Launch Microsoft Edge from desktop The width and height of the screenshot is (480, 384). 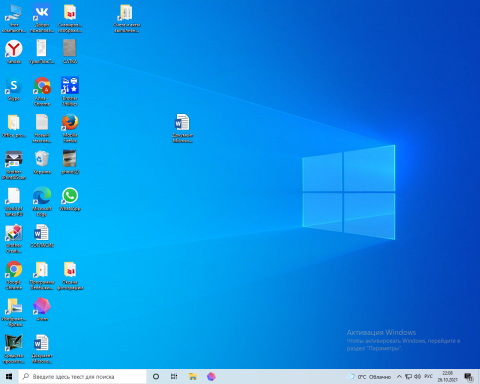pyautogui.click(x=42, y=202)
